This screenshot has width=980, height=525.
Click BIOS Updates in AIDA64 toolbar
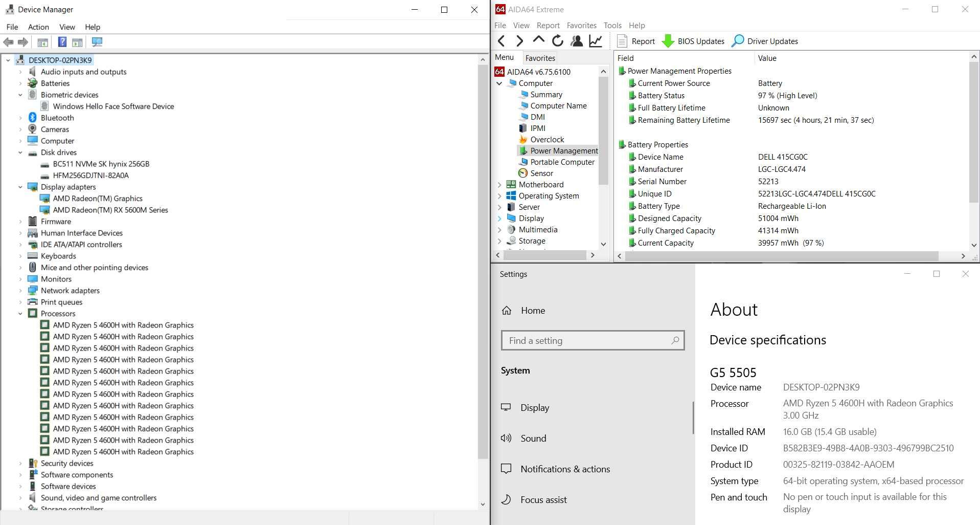pos(693,41)
